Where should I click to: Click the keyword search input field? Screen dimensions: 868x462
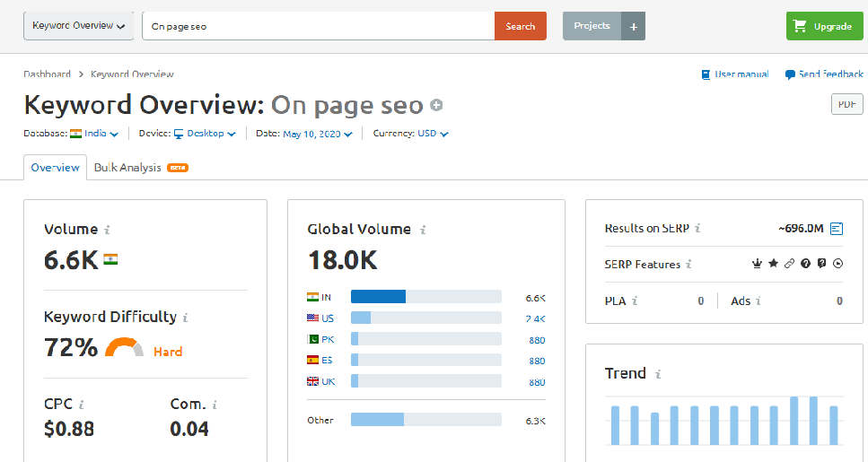(x=319, y=26)
